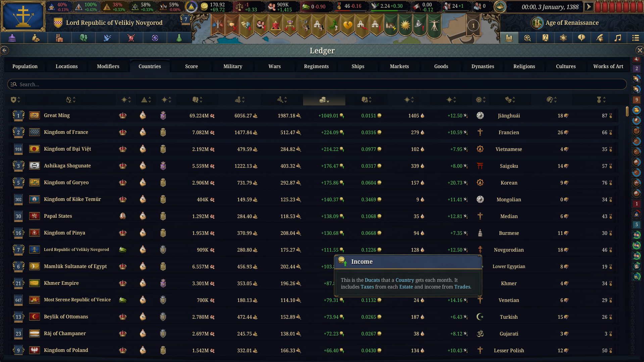Open the purple compass star icon
This screenshot has width=644, height=362.
point(155,38)
